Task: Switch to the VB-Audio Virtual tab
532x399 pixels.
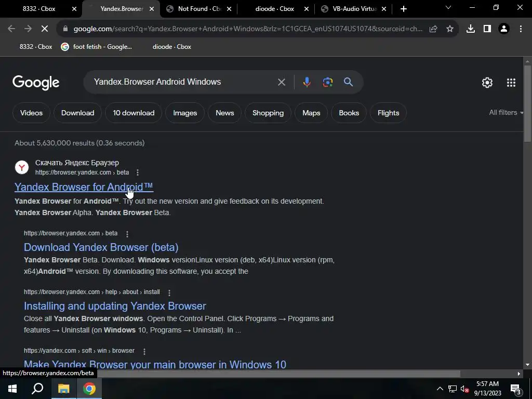Action: click(x=354, y=9)
